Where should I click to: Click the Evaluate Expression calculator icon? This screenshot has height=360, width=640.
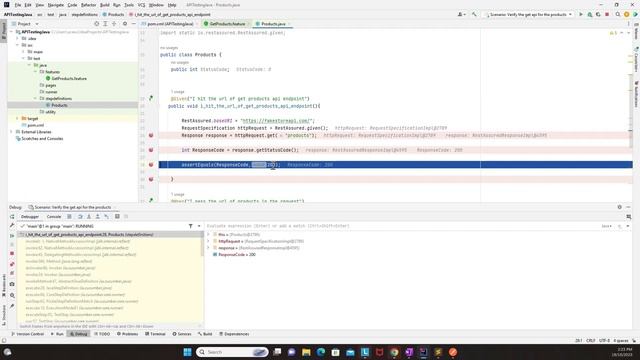click(117, 217)
